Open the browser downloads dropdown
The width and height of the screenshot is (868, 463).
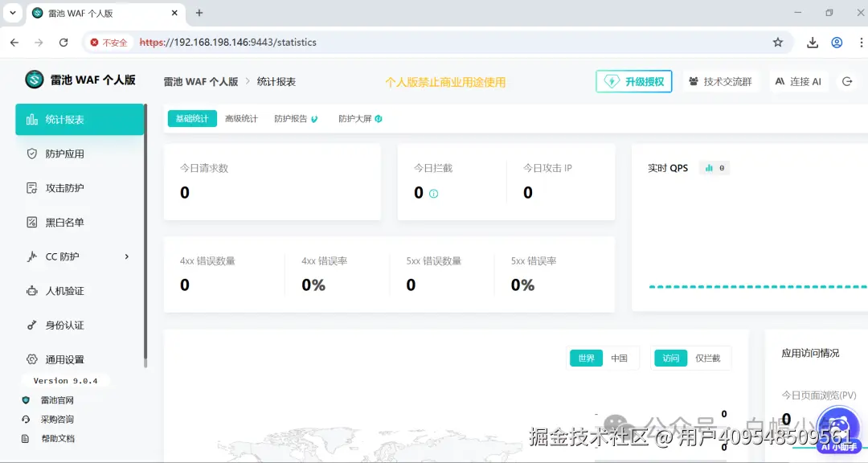[814, 42]
